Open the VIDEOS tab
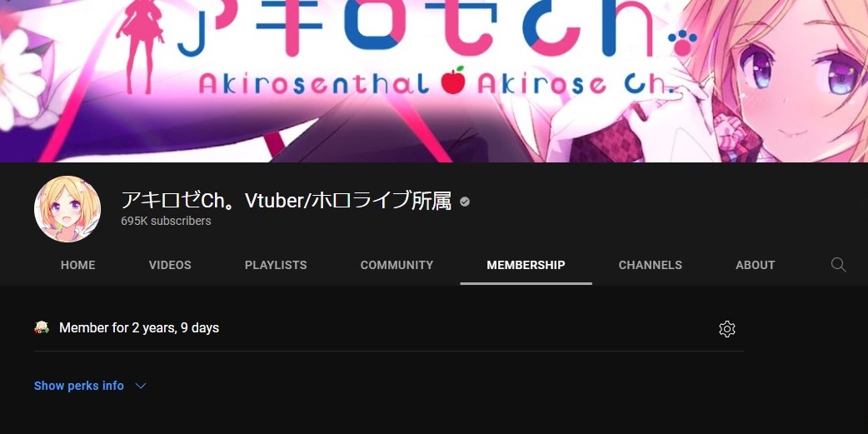Screen dimensions: 868x434 [170, 265]
